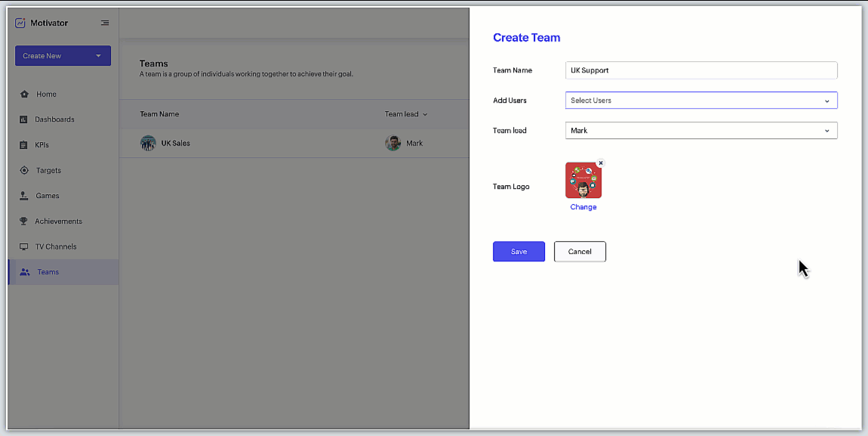Click the Teams people icon
Screen dimensions: 868x436
point(25,272)
